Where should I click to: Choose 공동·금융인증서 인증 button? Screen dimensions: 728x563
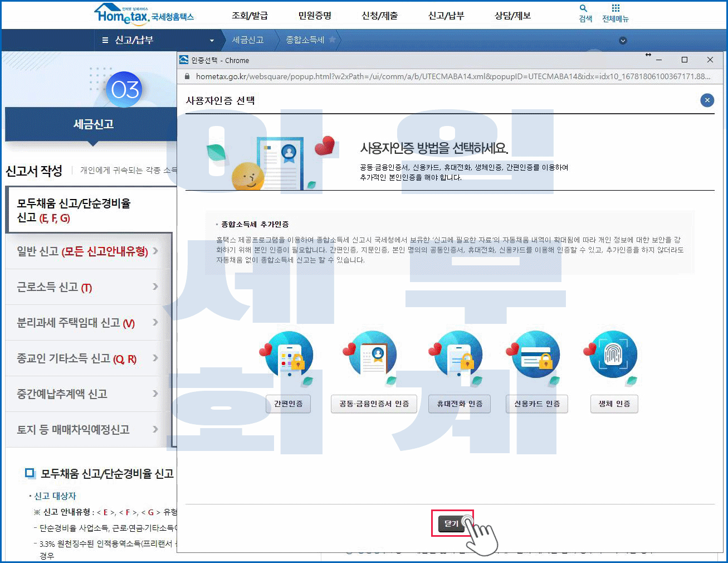point(374,404)
